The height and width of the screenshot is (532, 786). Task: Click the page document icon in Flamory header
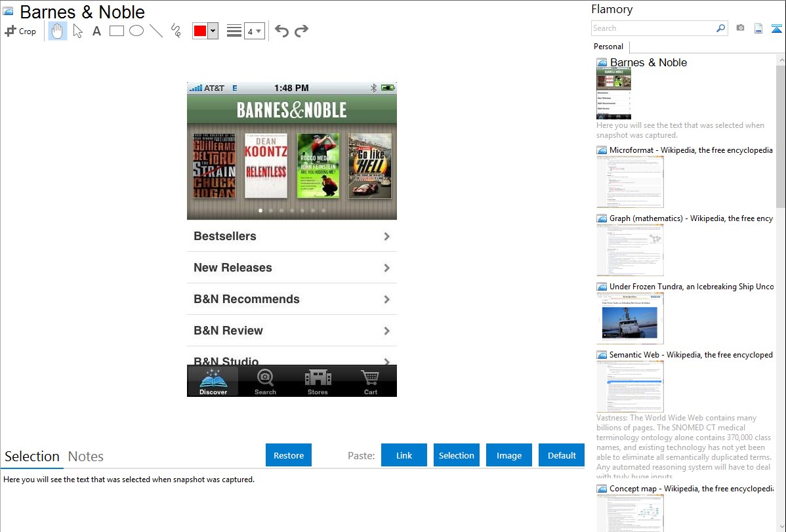point(758,28)
